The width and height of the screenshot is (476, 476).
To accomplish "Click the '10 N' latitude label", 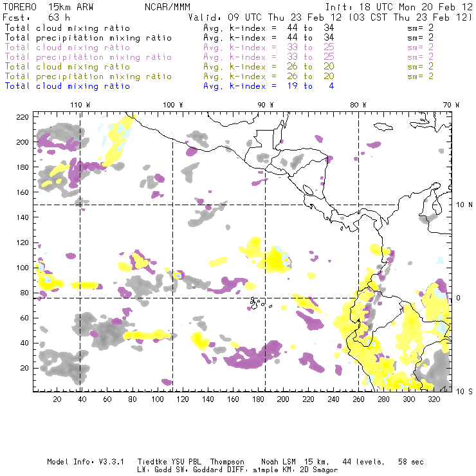I will (464, 205).
